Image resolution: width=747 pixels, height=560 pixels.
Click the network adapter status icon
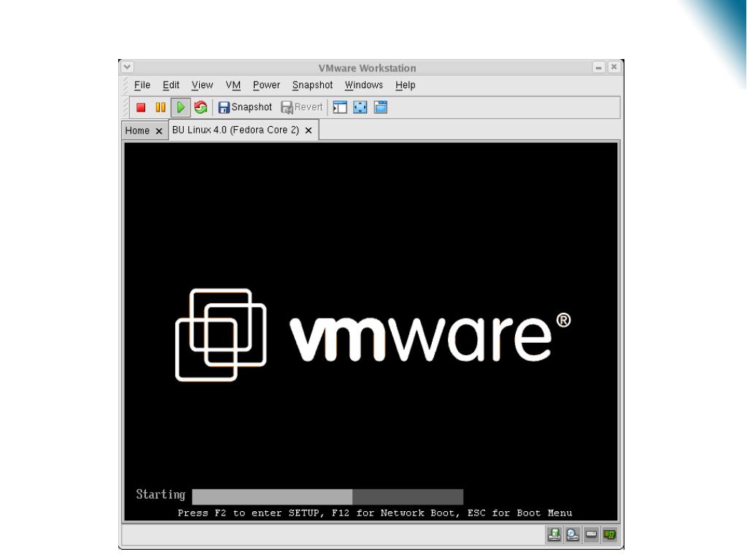coord(610,534)
